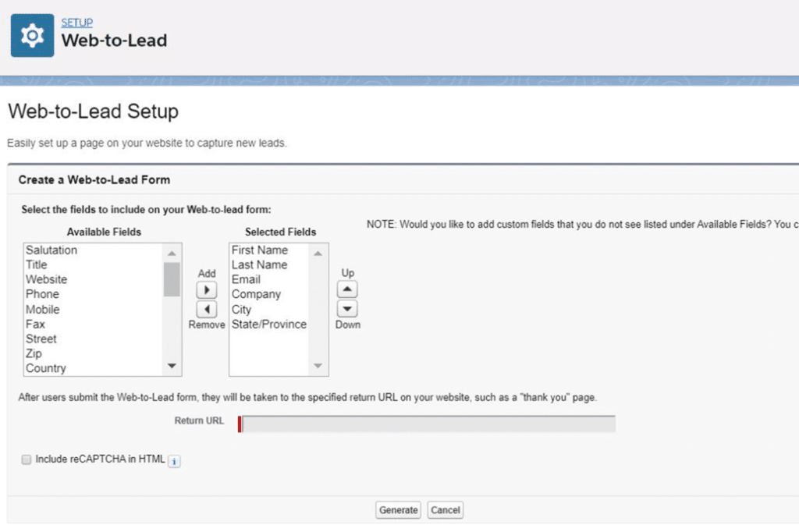The image size is (799, 532).
Task: Click the reCAPTCHA info icon
Action: tap(174, 461)
